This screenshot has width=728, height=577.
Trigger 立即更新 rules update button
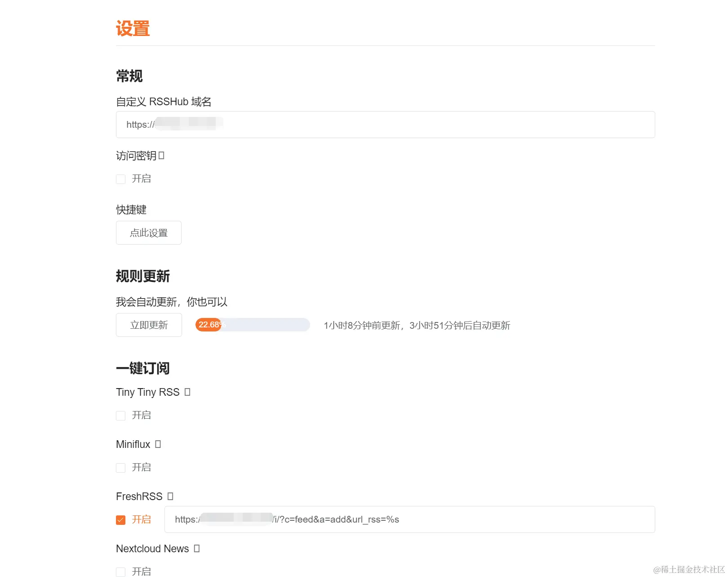pos(149,325)
